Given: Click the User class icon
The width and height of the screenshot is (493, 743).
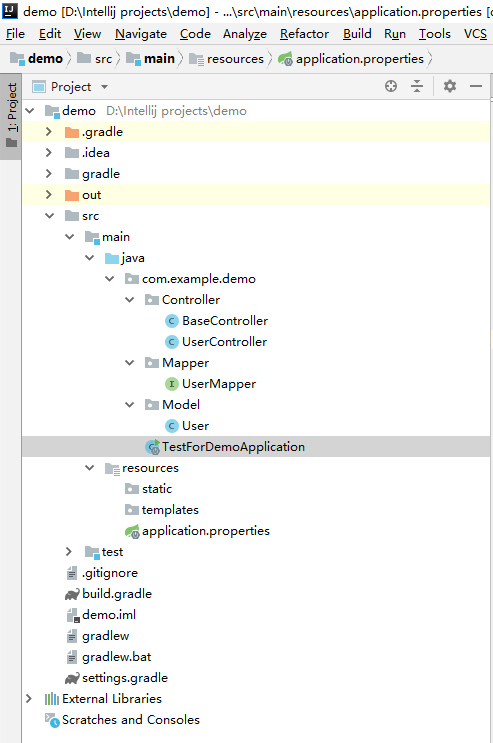Looking at the screenshot, I should (171, 426).
